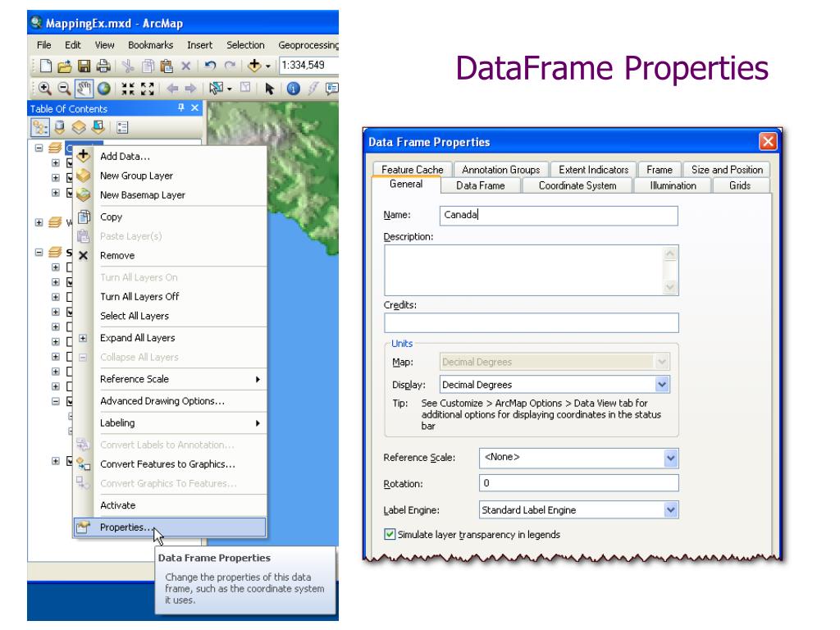Choose Properties... from context menu
Image resolution: width=840 pixels, height=630 pixels.
pyautogui.click(x=170, y=527)
